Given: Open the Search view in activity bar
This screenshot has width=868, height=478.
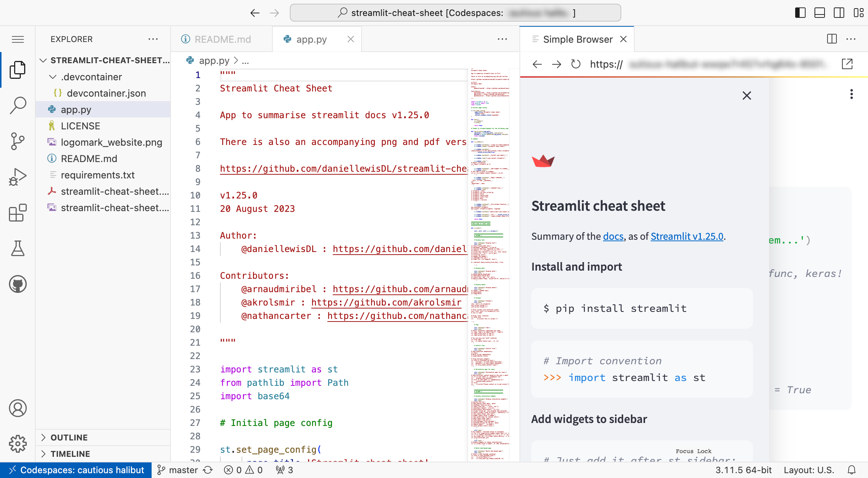Looking at the screenshot, I should tap(17, 106).
